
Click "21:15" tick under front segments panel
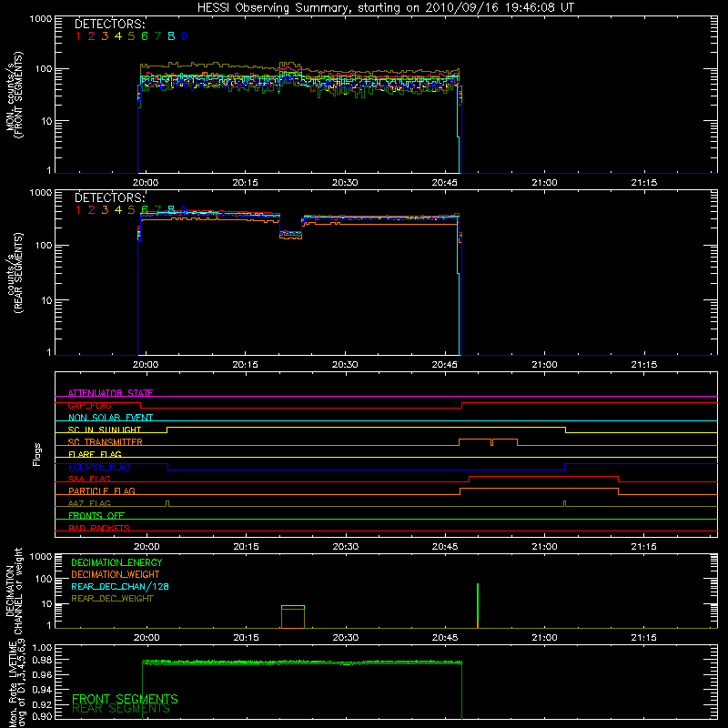tap(644, 183)
